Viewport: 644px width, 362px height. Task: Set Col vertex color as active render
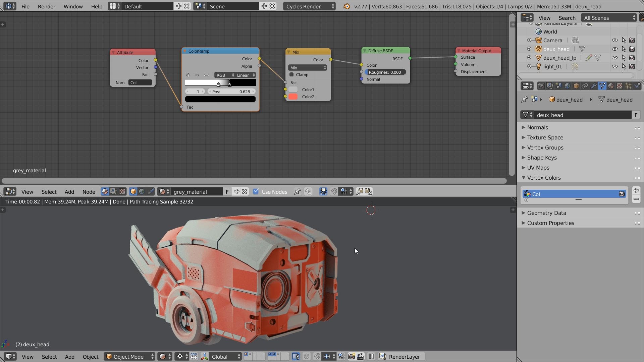(x=622, y=194)
